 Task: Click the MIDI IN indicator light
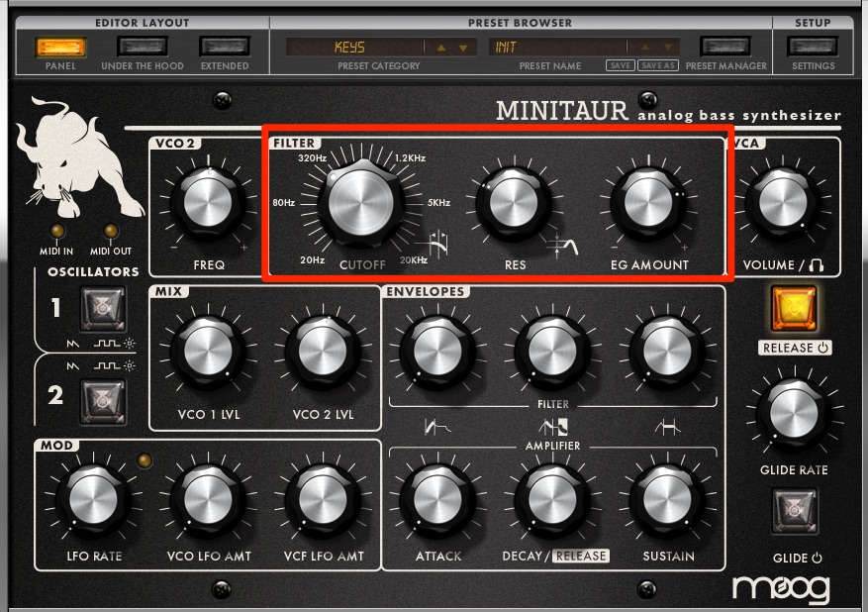pyautogui.click(x=56, y=231)
